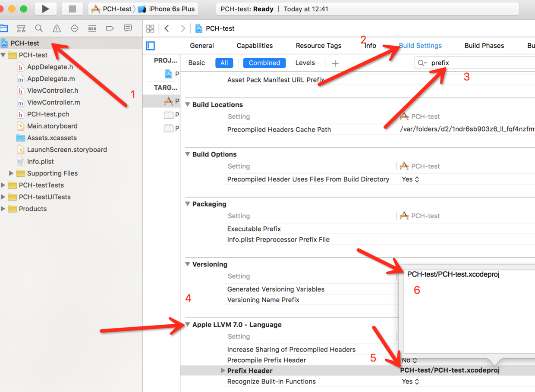Change Precompile Prefix Header No popup
The height and width of the screenshot is (392, 535).
(x=409, y=361)
